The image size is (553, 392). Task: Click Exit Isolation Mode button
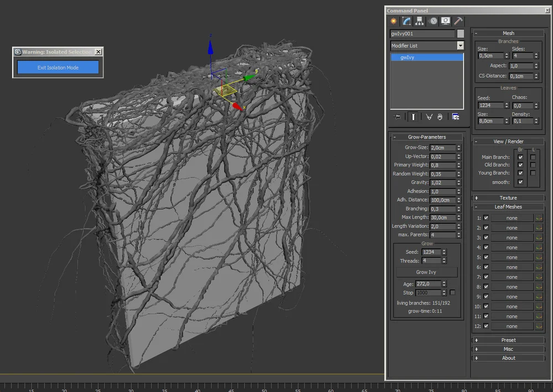pyautogui.click(x=58, y=67)
